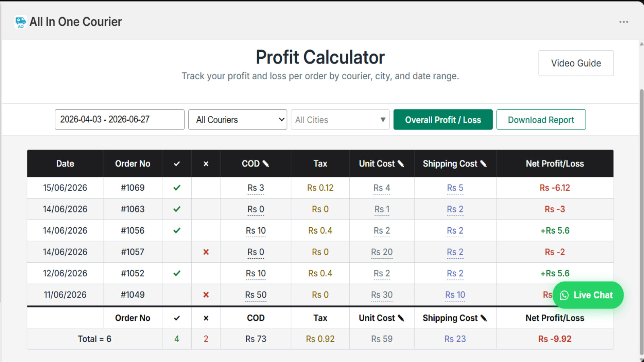Open the WhatsApp Live Chat bubble
644x362 pixels.
pos(588,295)
